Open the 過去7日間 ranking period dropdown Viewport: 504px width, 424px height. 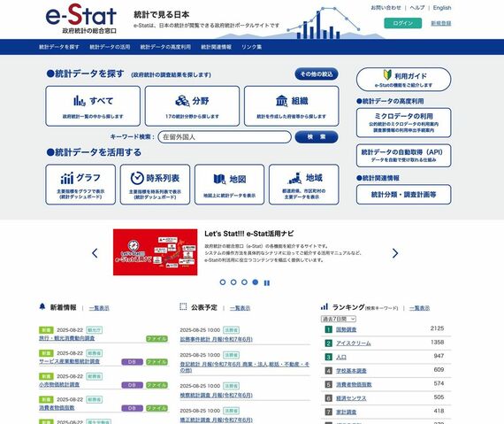[x=339, y=319]
